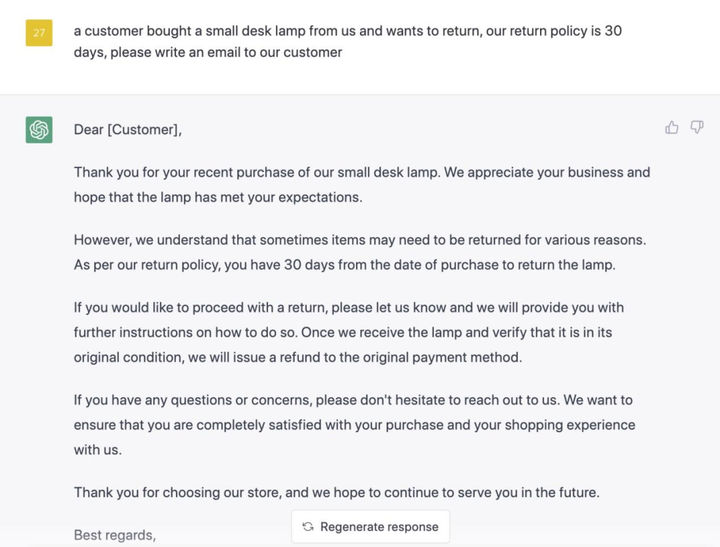Click the 'Thank you for choosing our store' line
Screen dimensions: 720x547
(x=337, y=492)
